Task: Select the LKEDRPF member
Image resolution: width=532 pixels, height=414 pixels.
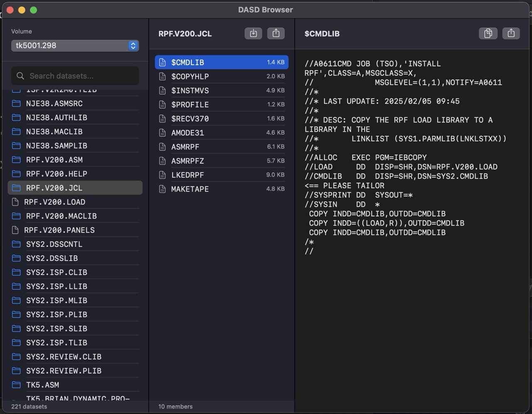Action: tap(188, 175)
